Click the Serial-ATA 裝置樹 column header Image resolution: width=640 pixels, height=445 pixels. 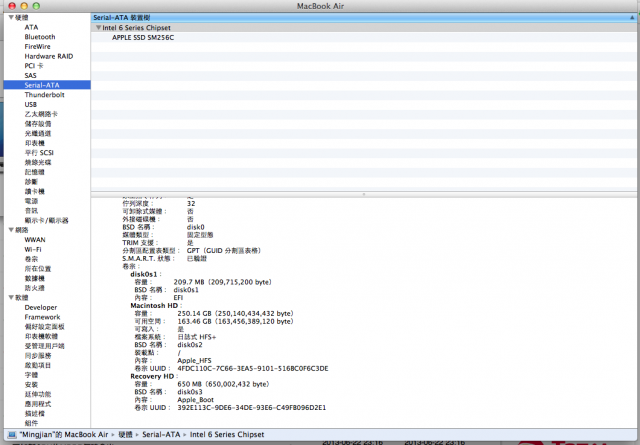click(x=363, y=18)
